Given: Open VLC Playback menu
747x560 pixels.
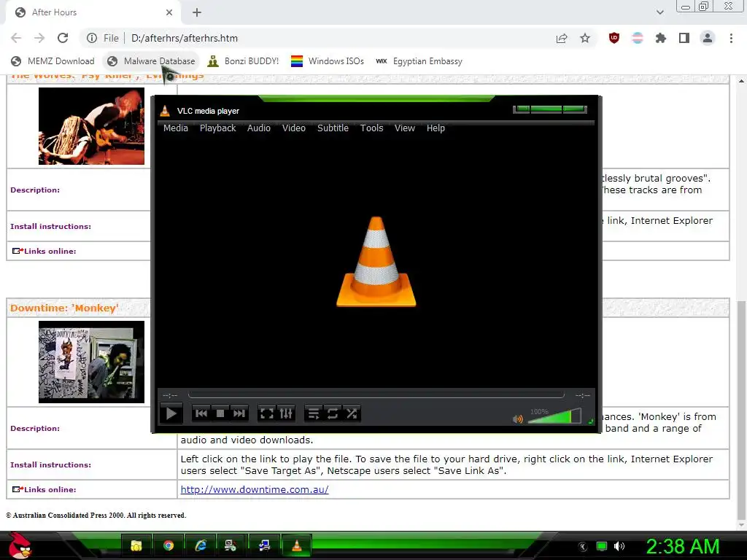Looking at the screenshot, I should coord(217,128).
